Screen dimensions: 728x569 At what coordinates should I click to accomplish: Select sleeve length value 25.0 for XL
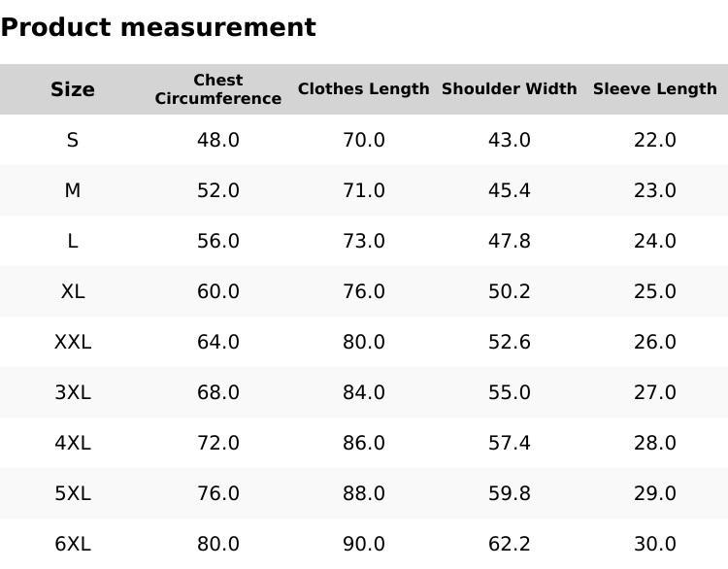click(655, 291)
